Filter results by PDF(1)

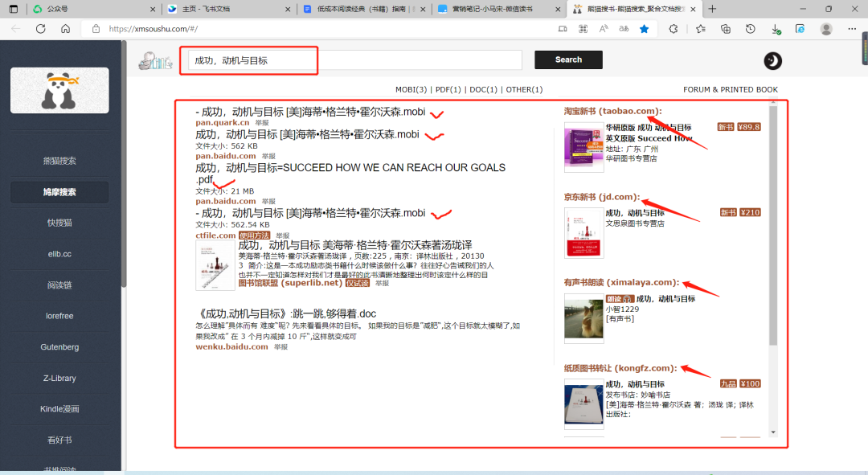click(448, 90)
